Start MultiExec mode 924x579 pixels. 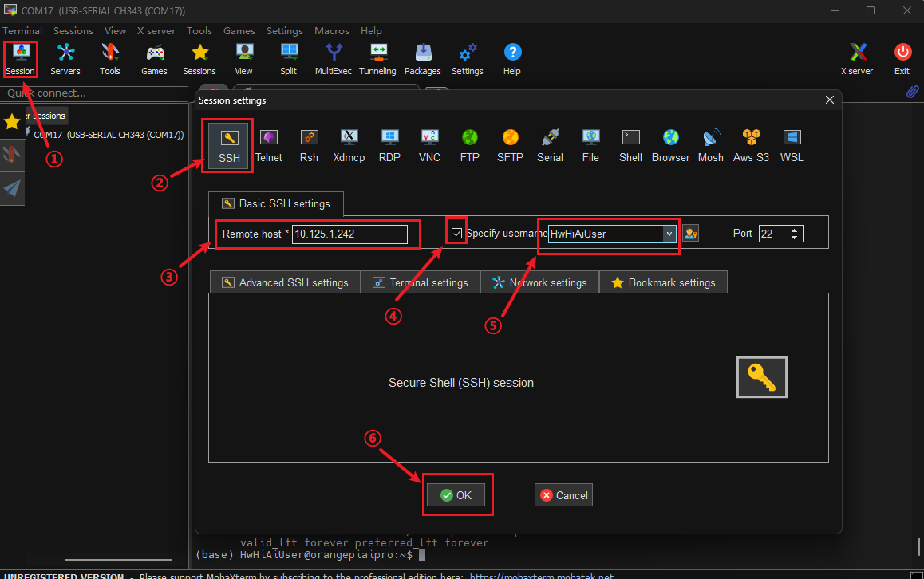pos(334,60)
